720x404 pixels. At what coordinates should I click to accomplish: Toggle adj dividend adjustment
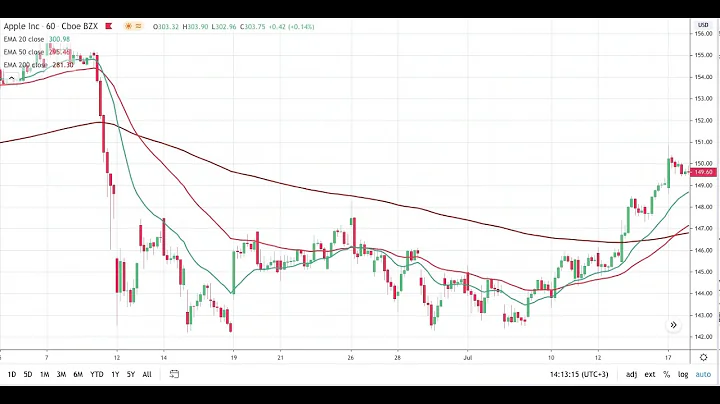click(x=631, y=375)
